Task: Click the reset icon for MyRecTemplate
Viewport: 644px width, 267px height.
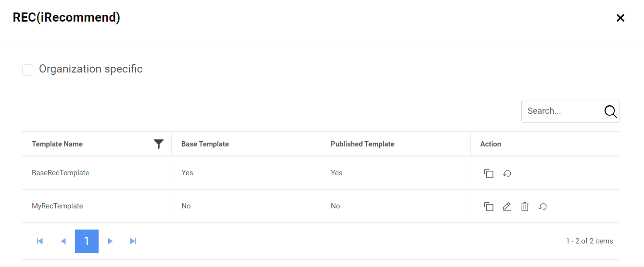Action: coord(543,206)
